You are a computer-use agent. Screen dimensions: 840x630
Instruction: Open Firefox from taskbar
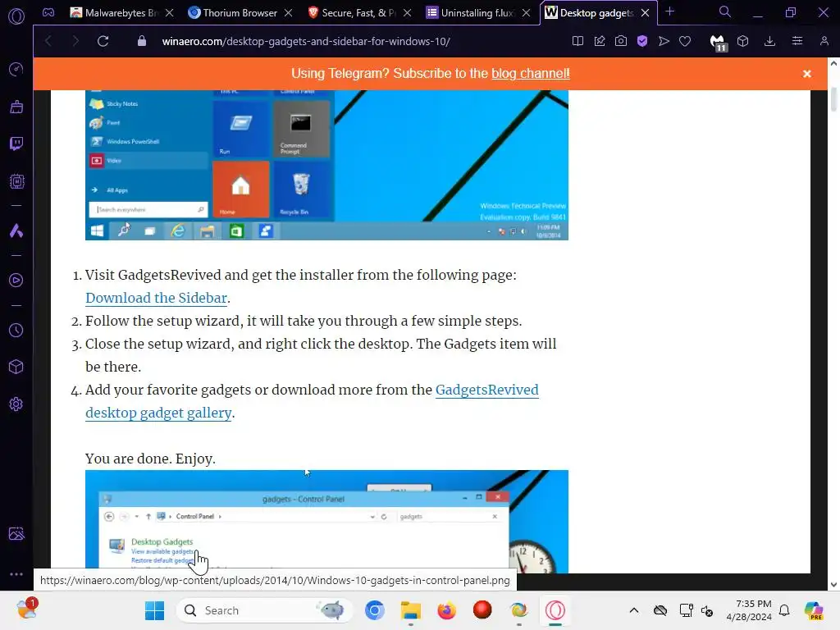tap(446, 610)
